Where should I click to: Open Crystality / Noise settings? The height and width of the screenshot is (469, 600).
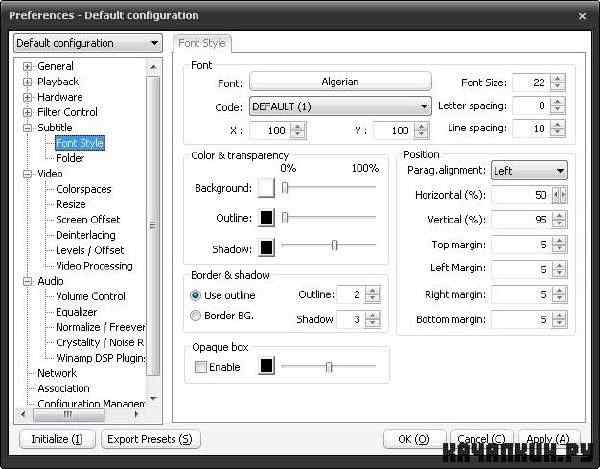(100, 343)
